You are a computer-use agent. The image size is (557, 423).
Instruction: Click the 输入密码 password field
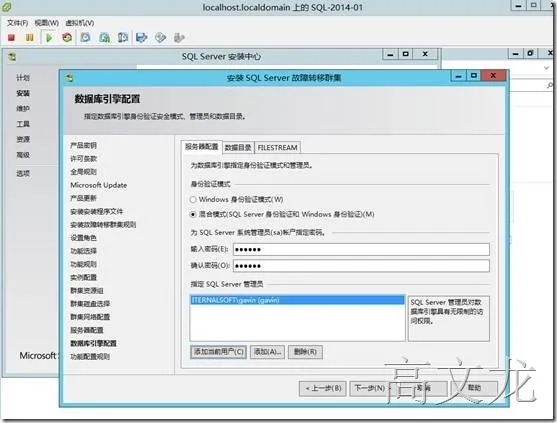coord(361,249)
